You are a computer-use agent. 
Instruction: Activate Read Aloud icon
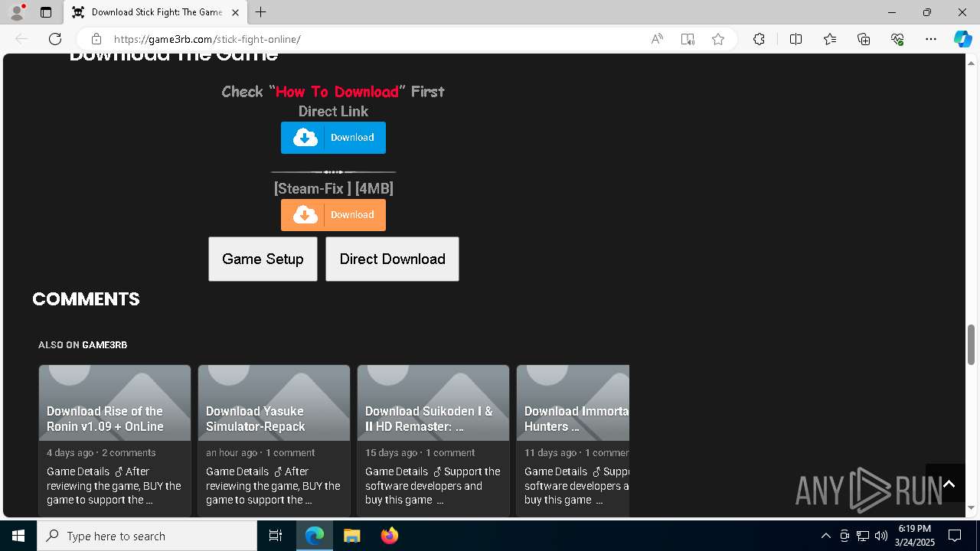pyautogui.click(x=657, y=39)
